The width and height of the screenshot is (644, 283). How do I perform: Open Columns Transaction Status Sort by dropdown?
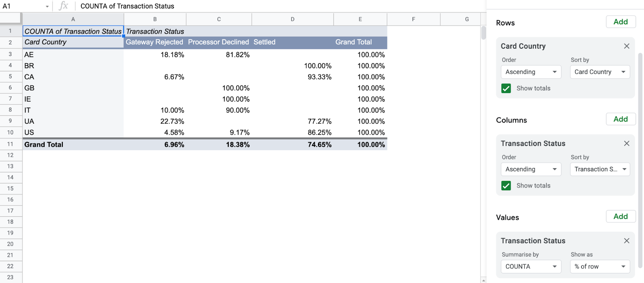coord(600,169)
